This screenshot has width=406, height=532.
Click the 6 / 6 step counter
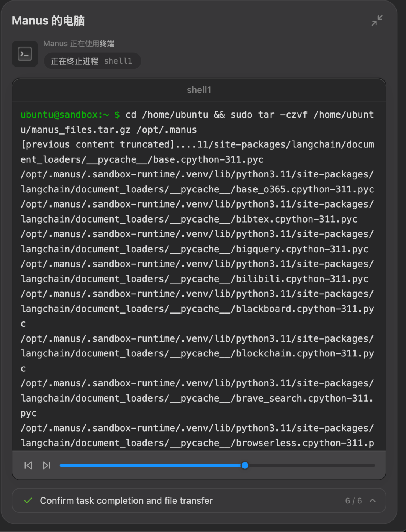pyautogui.click(x=353, y=501)
